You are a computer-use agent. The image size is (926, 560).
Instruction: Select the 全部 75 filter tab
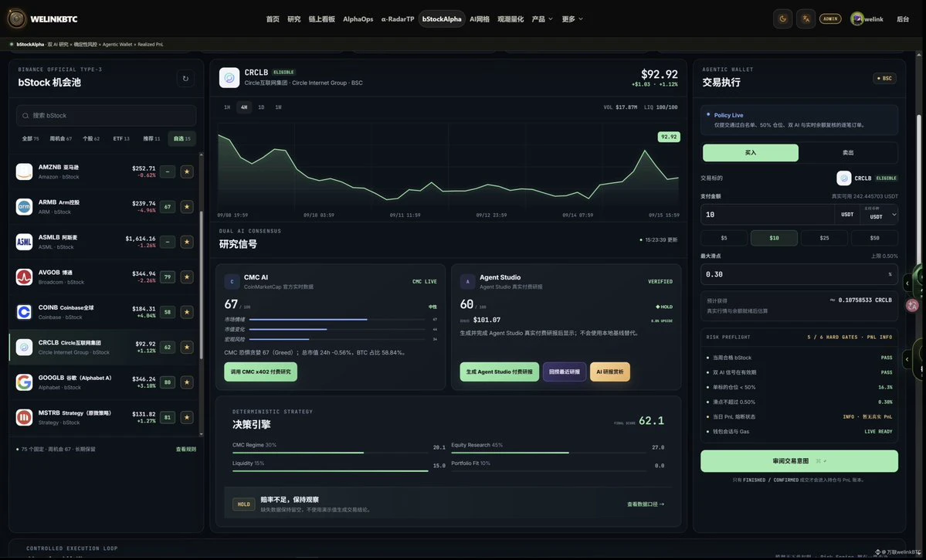[30, 139]
